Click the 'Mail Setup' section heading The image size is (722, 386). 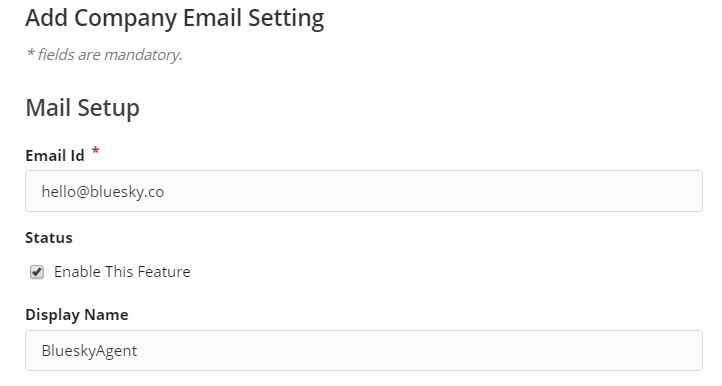click(x=82, y=108)
